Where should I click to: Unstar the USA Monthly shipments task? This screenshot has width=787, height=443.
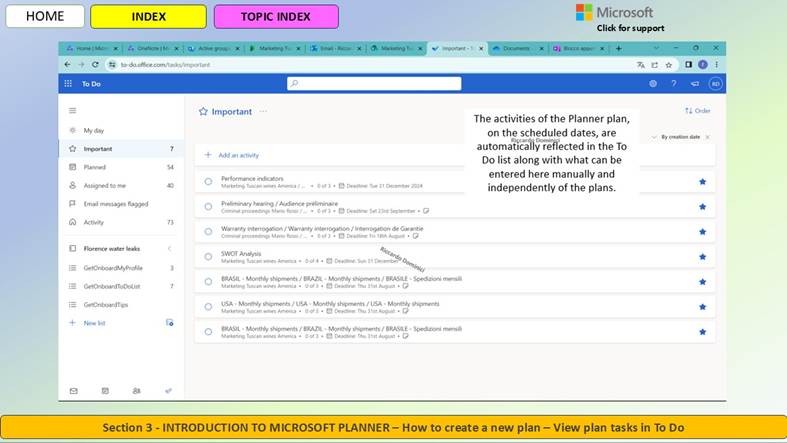click(703, 307)
